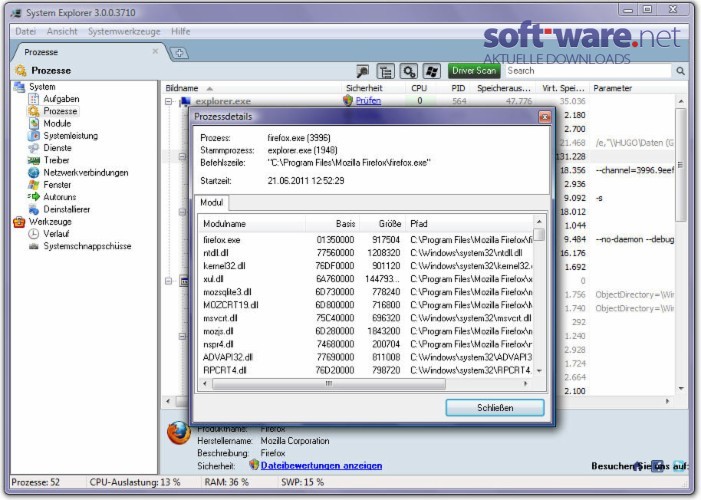Viewport: 701px width, 500px height.
Task: Open the Dienste icon
Action: click(34, 148)
